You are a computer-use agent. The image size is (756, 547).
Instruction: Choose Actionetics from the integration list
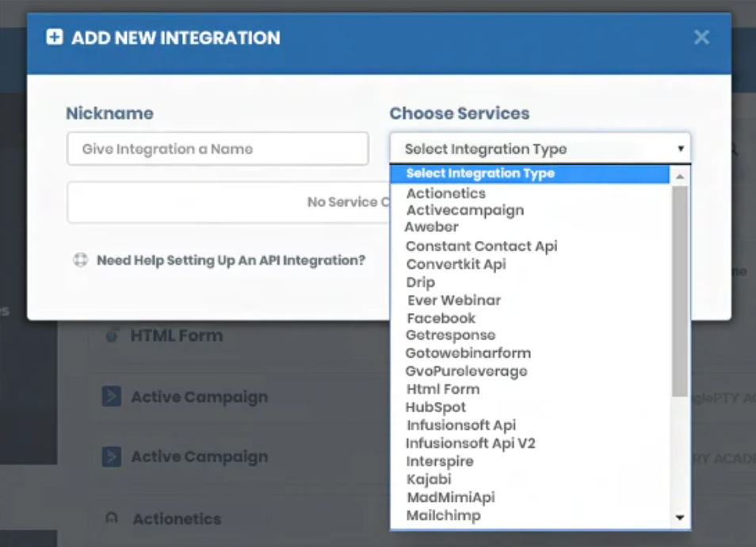click(x=446, y=193)
